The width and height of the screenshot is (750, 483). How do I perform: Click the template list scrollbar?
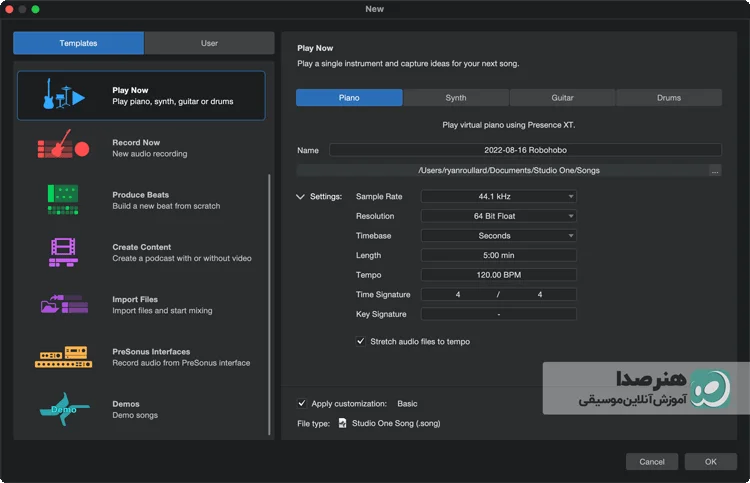[x=269, y=304]
